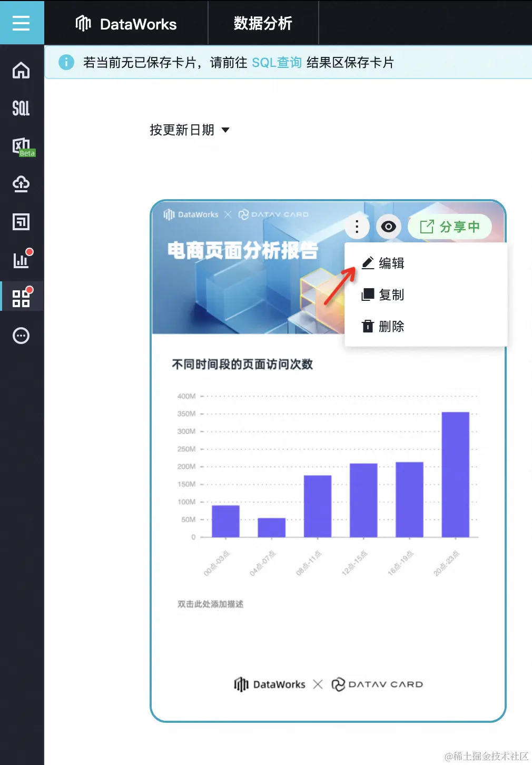Viewport: 532px width, 765px height.
Task: Click the info icon in banner
Action: pyautogui.click(x=66, y=62)
